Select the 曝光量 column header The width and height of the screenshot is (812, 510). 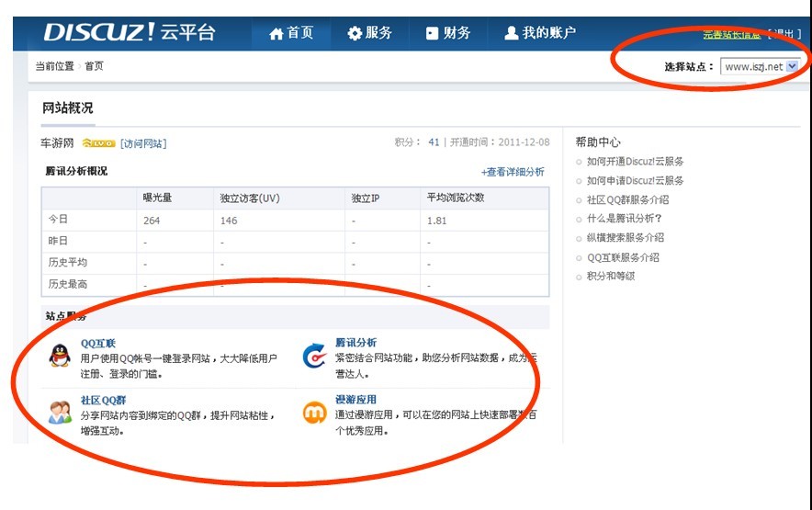pyautogui.click(x=157, y=198)
